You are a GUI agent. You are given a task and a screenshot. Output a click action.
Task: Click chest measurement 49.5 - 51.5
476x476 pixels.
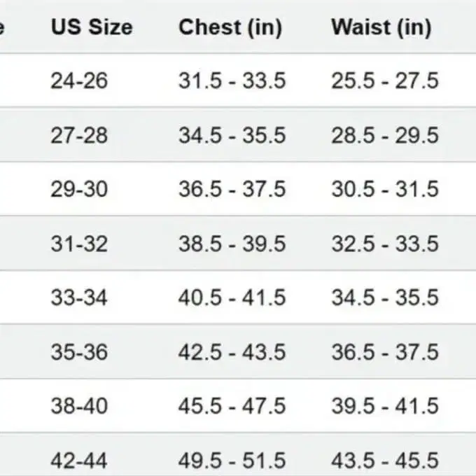click(x=232, y=461)
